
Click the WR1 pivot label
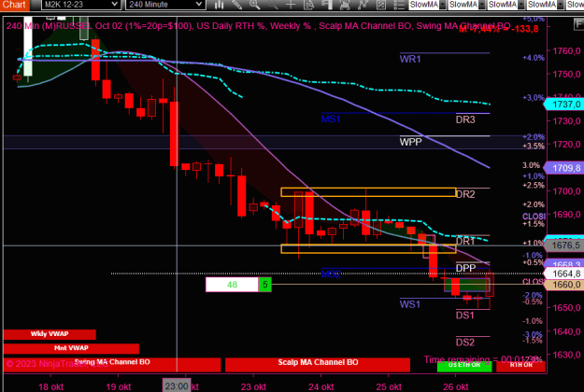coord(410,59)
